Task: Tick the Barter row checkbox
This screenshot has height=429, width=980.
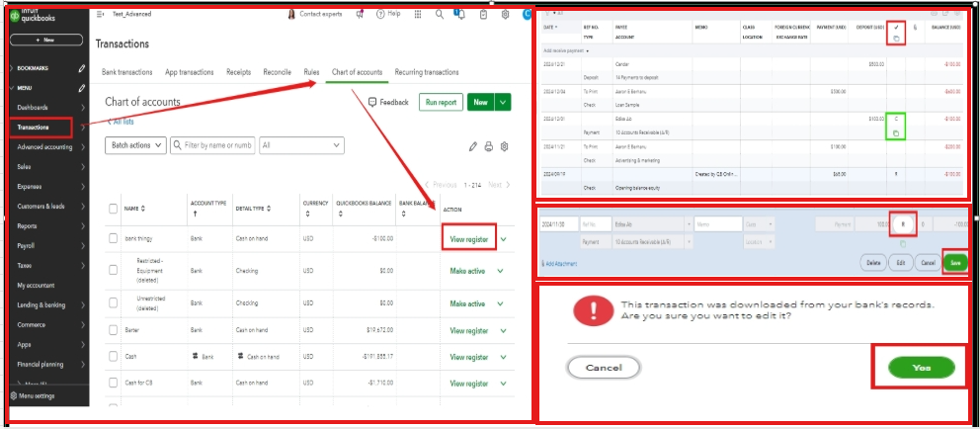Action: [114, 330]
